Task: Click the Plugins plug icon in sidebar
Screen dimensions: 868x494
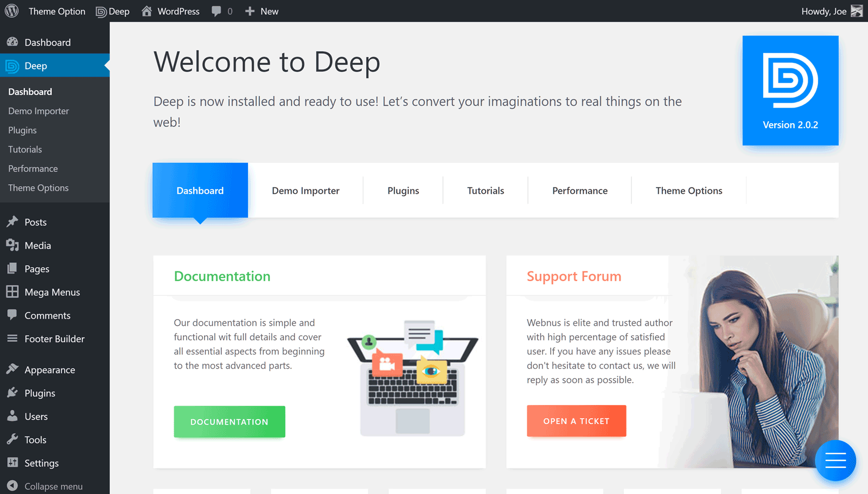Action: (x=12, y=392)
